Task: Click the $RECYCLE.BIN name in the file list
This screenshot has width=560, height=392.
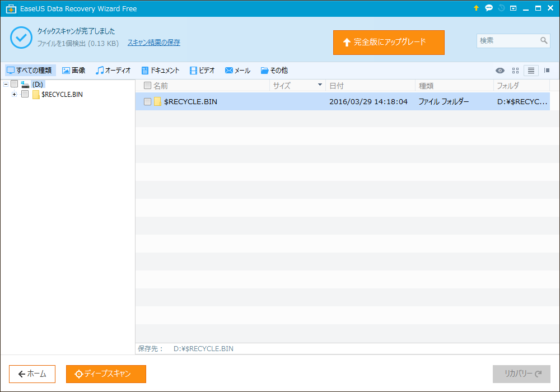Action: pyautogui.click(x=190, y=102)
